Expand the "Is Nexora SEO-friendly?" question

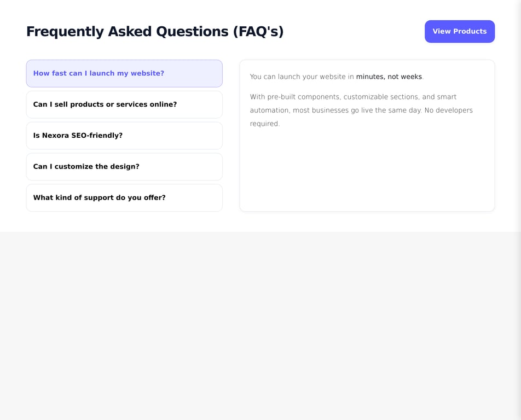coord(124,135)
